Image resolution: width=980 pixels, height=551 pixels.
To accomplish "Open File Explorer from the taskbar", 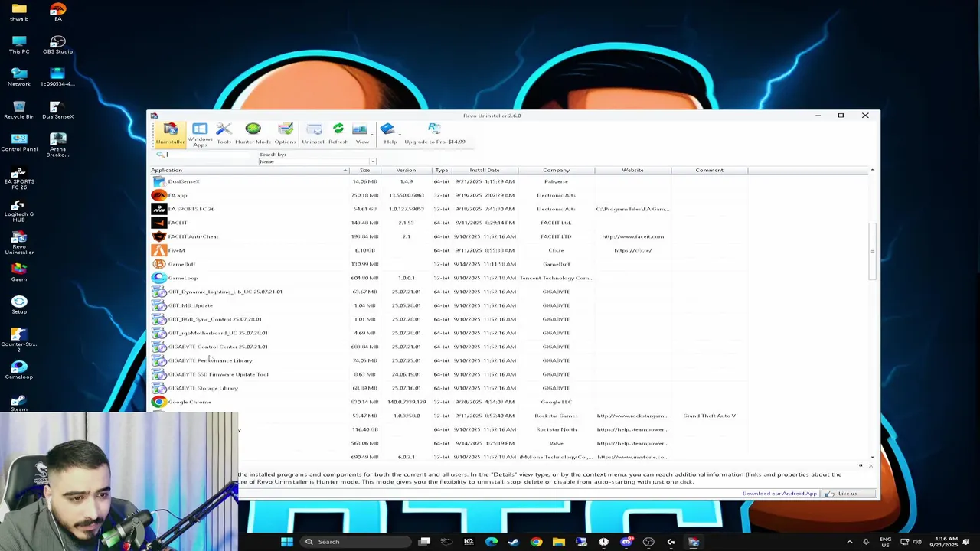I will click(559, 542).
